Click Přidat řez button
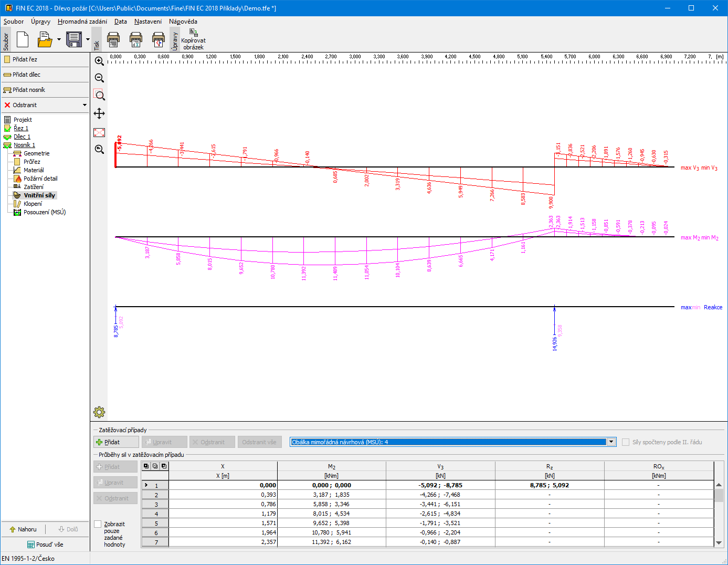The height and width of the screenshot is (565, 728). [45, 59]
